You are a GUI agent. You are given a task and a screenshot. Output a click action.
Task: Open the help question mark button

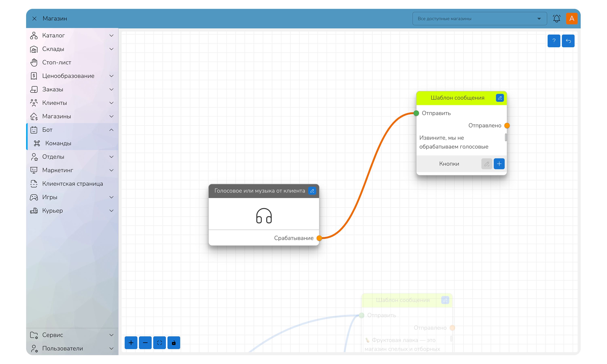point(554,41)
